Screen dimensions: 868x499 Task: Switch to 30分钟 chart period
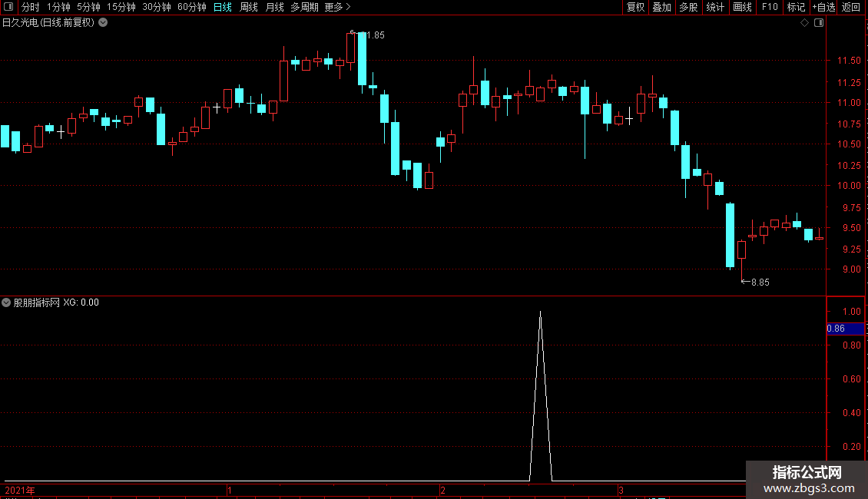[x=157, y=7]
